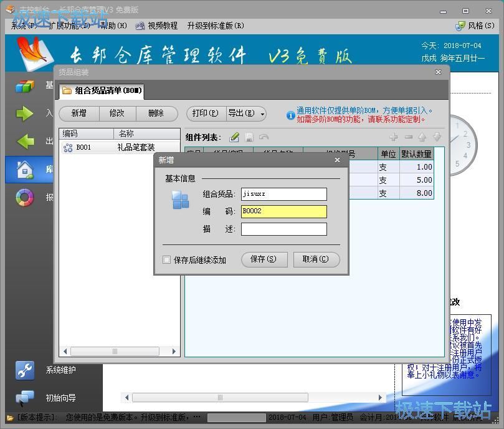Click the quantity cell 1.00

pos(416,166)
